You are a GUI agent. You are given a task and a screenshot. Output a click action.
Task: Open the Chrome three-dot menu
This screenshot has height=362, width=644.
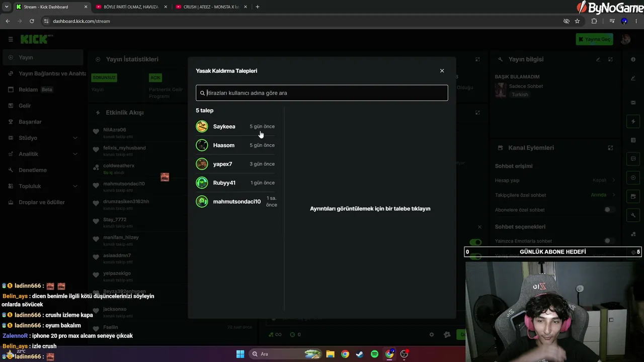(x=636, y=21)
